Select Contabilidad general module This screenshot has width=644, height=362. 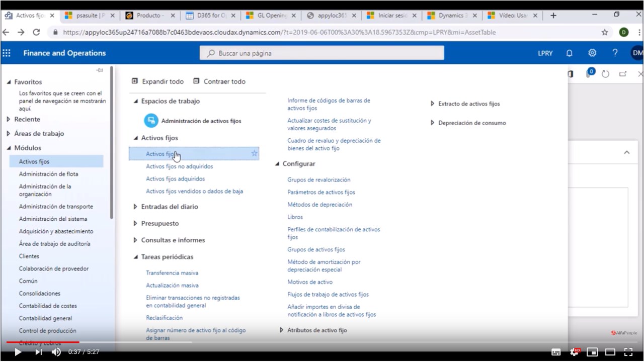[x=46, y=318]
